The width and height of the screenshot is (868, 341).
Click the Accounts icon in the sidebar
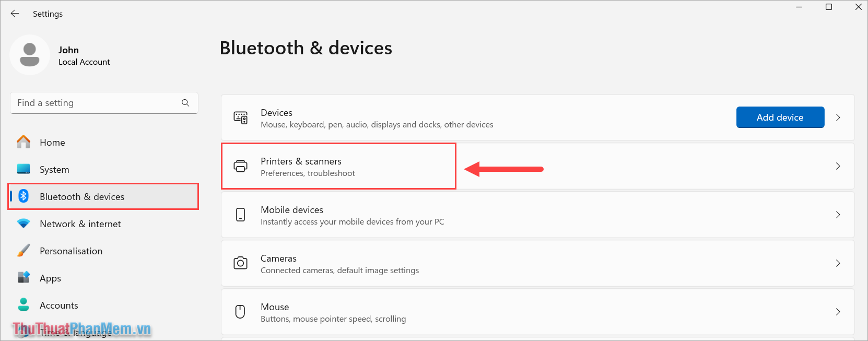point(24,305)
